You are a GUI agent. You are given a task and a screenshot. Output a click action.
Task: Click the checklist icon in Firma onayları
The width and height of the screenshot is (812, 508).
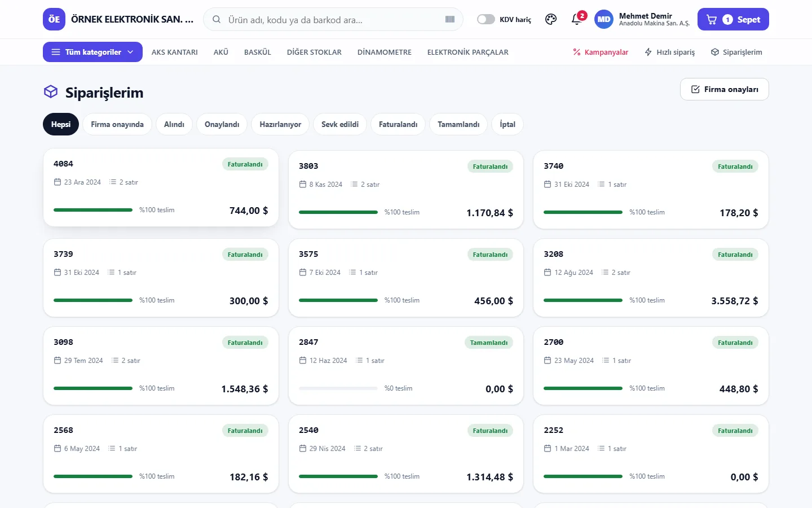tap(695, 89)
